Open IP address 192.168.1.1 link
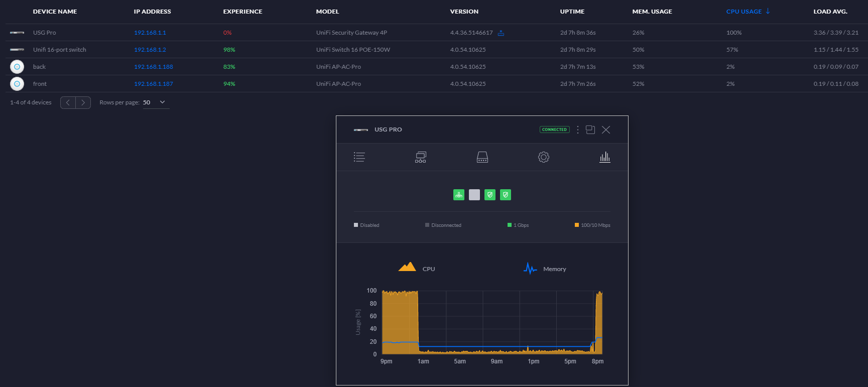Viewport: 868px width, 387px height. point(150,33)
